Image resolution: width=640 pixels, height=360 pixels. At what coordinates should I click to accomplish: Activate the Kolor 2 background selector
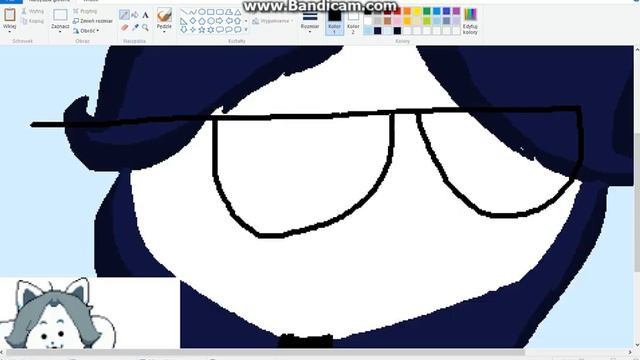pyautogui.click(x=353, y=21)
